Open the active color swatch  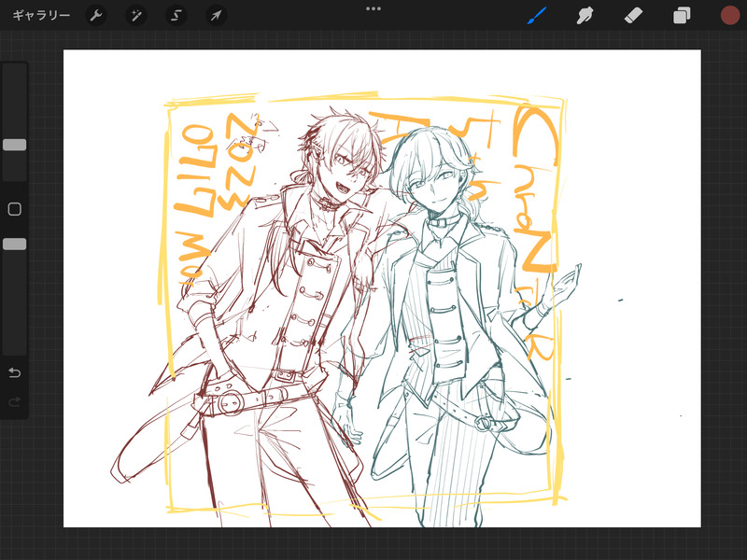point(730,15)
